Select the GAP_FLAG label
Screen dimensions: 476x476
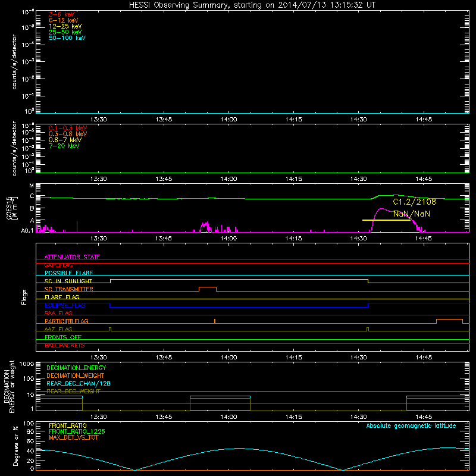(58, 265)
